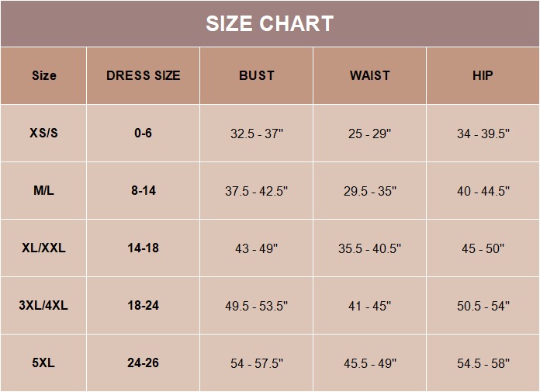The height and width of the screenshot is (392, 540).
Task: Select the BUST column header
Action: pos(256,76)
